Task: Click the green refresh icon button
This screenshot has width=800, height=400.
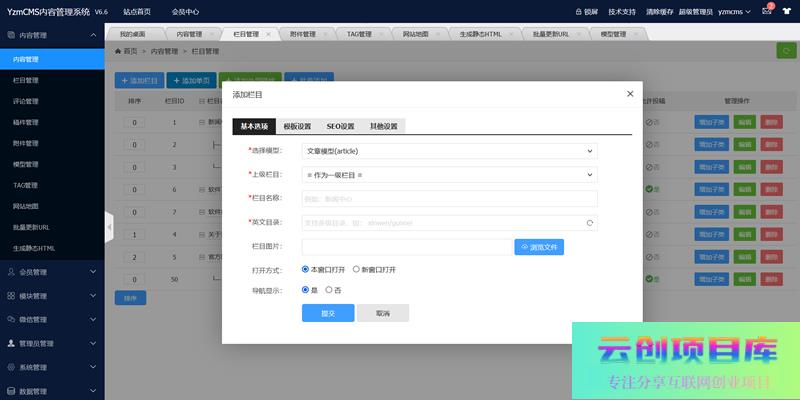Action: click(x=784, y=51)
